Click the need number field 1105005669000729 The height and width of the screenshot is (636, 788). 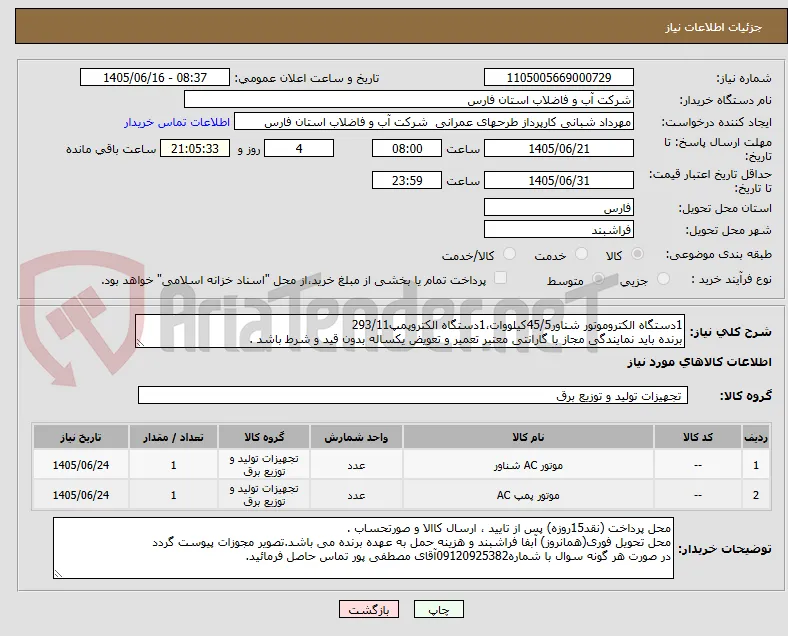tap(559, 77)
